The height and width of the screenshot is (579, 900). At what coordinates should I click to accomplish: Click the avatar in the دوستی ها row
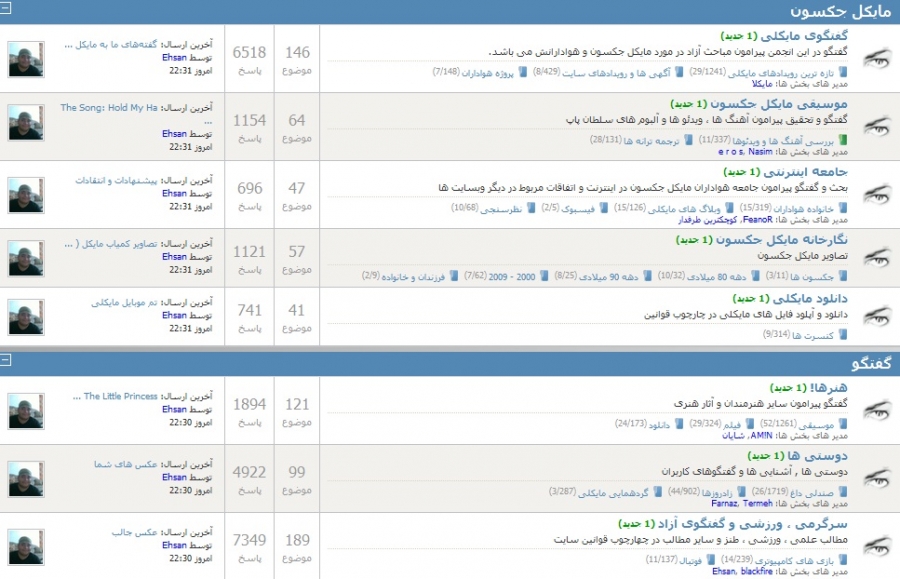click(x=25, y=478)
